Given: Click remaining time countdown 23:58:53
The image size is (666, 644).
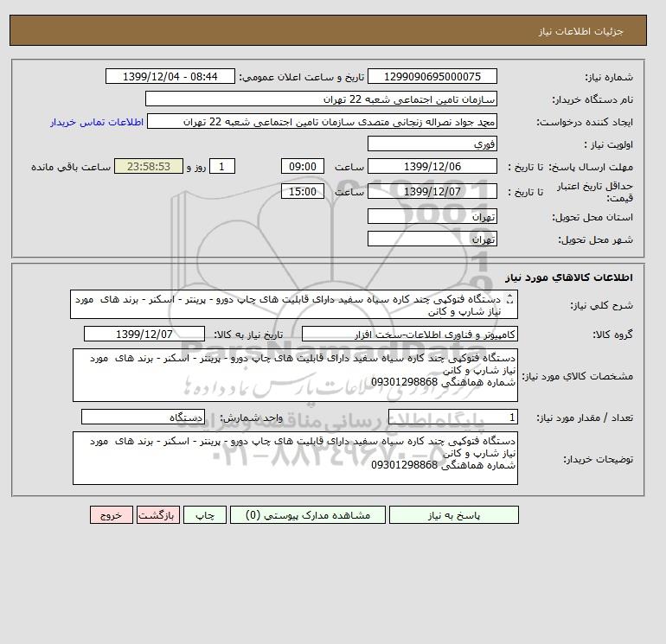Looking at the screenshot, I should pyautogui.click(x=149, y=167).
